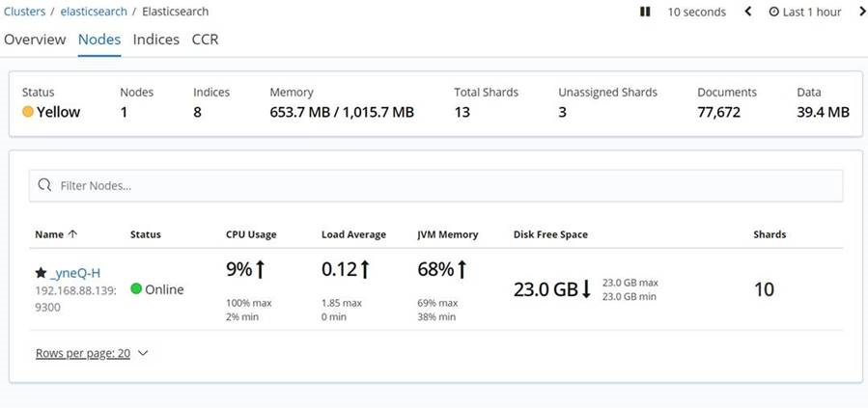Sort by Disk Free Space column
The height and width of the screenshot is (408, 868).
(x=550, y=234)
